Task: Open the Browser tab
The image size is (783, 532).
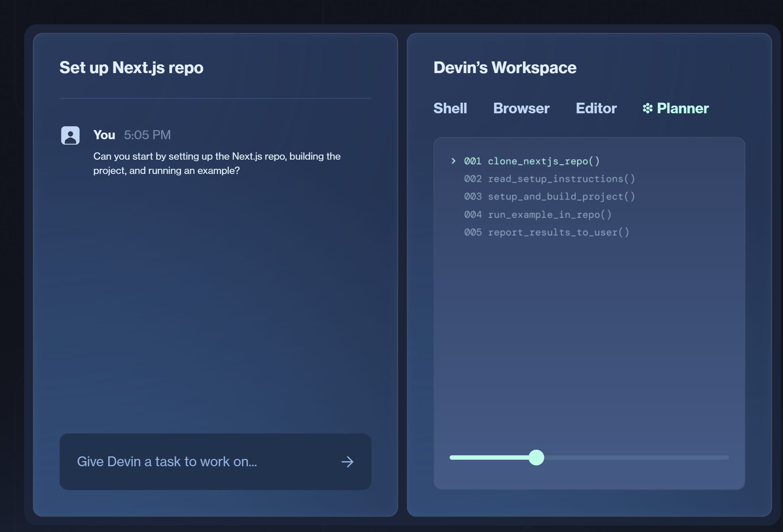Action: [521, 109]
